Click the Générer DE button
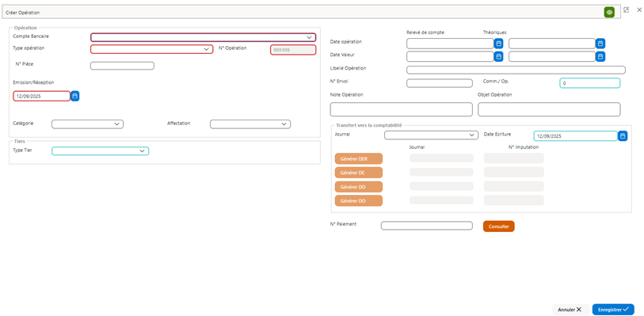 tap(359, 173)
